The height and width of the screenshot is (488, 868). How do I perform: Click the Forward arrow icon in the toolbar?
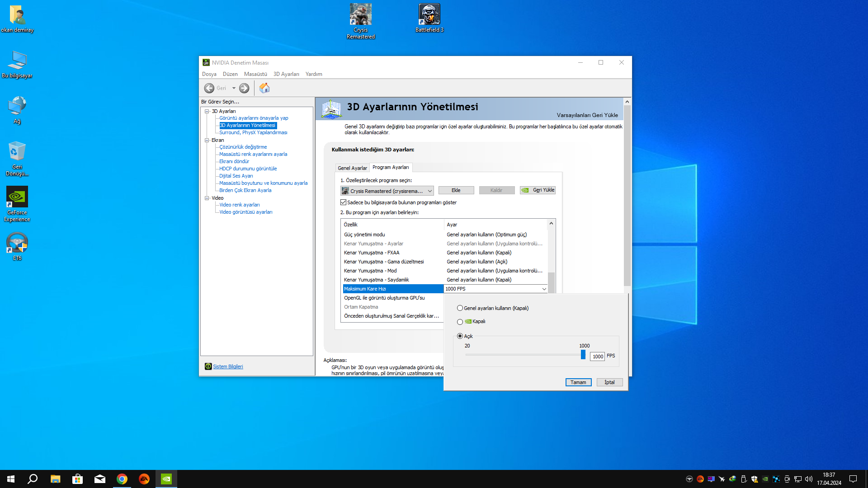(244, 88)
